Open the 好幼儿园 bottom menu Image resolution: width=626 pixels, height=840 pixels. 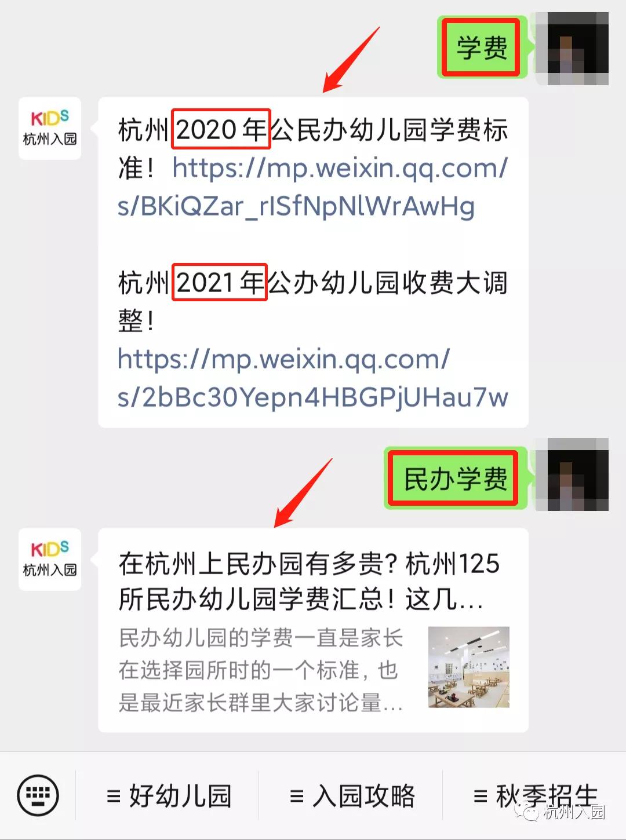point(169,795)
